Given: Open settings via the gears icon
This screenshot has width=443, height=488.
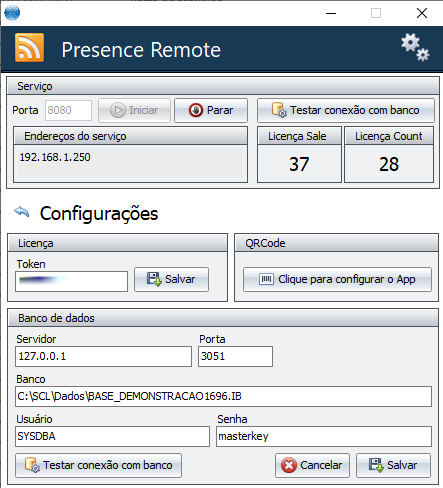Looking at the screenshot, I should pyautogui.click(x=415, y=47).
